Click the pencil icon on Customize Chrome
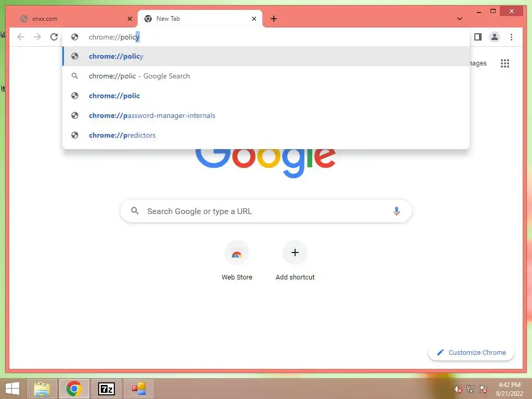 tap(440, 353)
